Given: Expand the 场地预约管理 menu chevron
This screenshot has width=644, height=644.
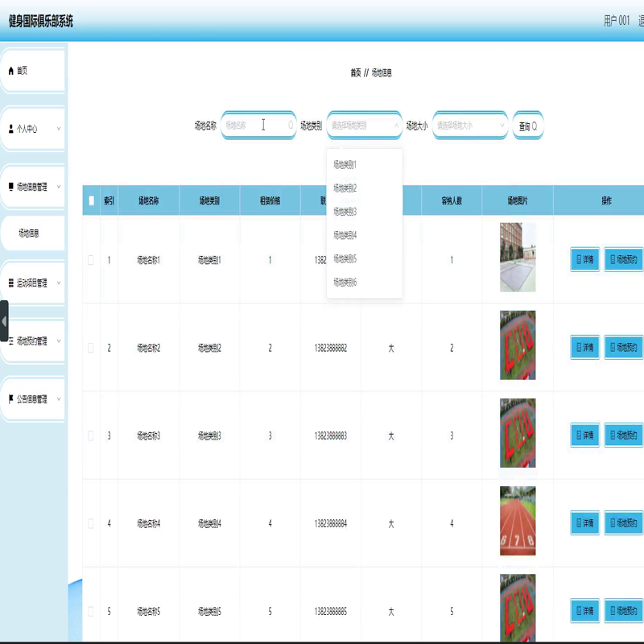Looking at the screenshot, I should click(x=59, y=341).
